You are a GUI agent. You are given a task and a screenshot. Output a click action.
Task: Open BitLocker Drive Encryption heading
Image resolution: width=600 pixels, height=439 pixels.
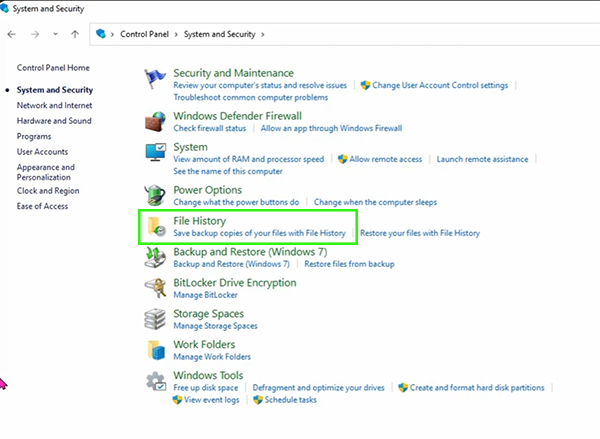coord(235,283)
